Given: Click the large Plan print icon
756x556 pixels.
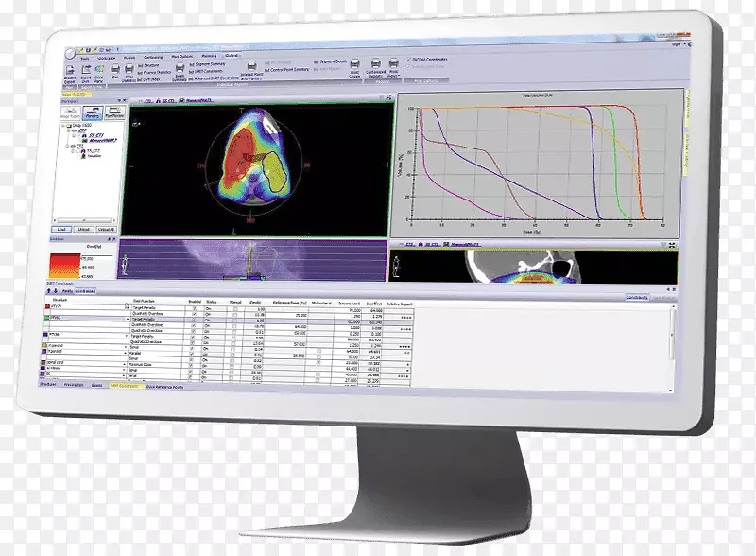Looking at the screenshot, I should pyautogui.click(x=115, y=69).
